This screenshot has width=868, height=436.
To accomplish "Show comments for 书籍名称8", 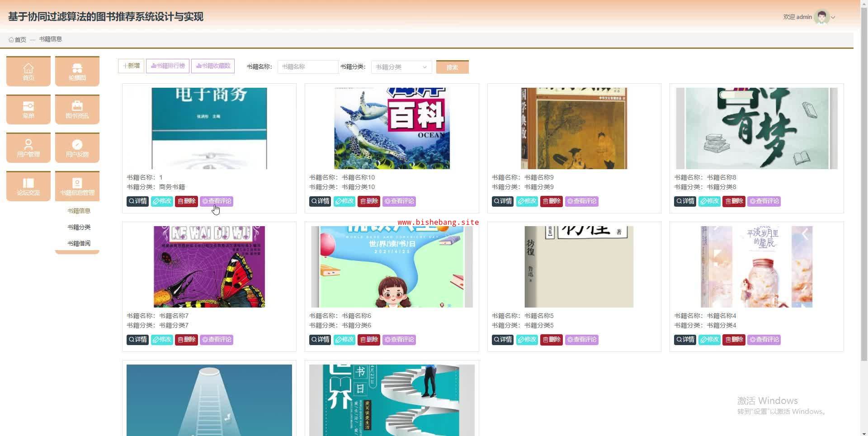I will pos(764,201).
